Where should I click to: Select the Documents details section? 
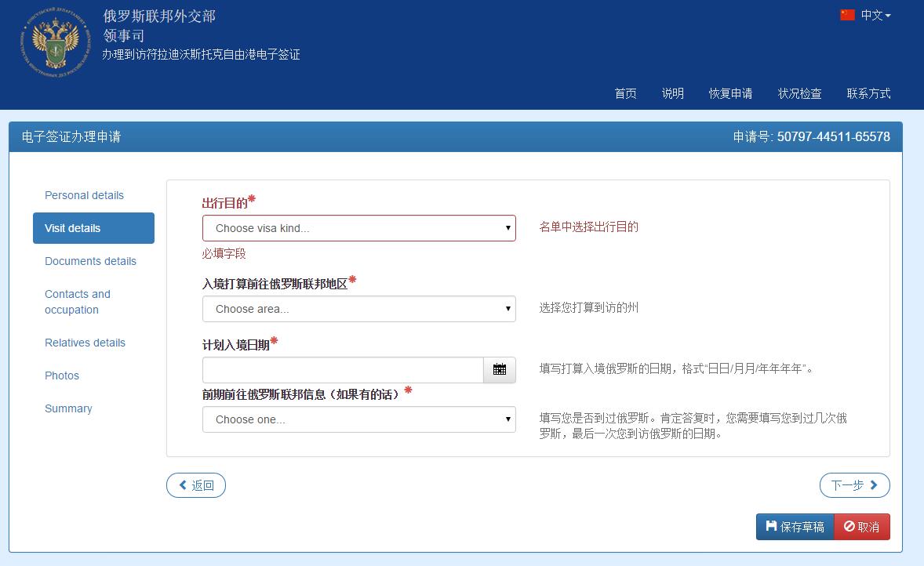click(89, 261)
